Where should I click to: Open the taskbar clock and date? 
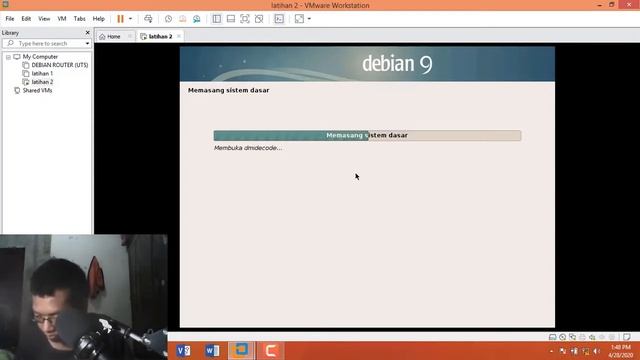point(621,351)
